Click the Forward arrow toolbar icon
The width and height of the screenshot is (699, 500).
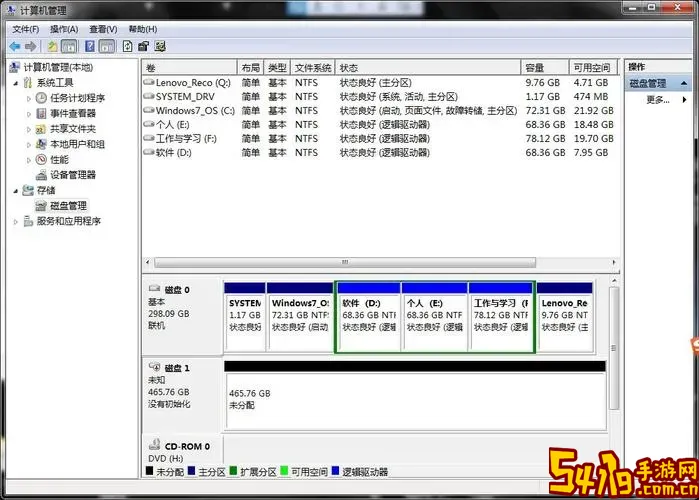click(x=30, y=46)
